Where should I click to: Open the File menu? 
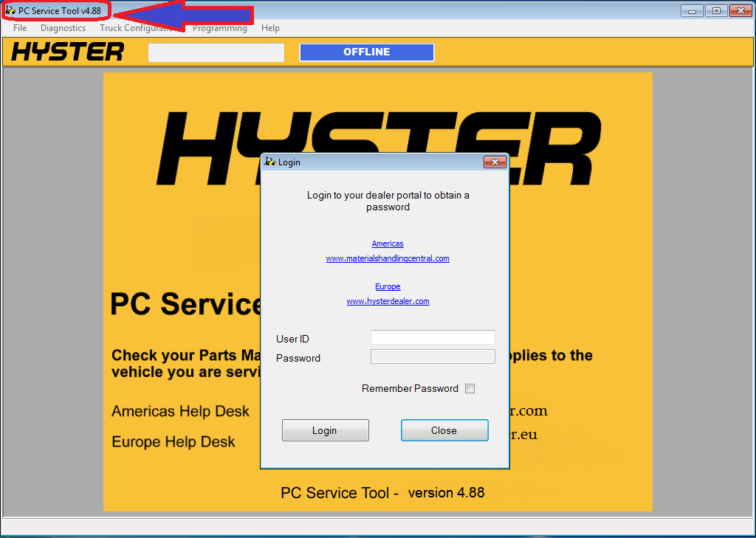[x=20, y=28]
